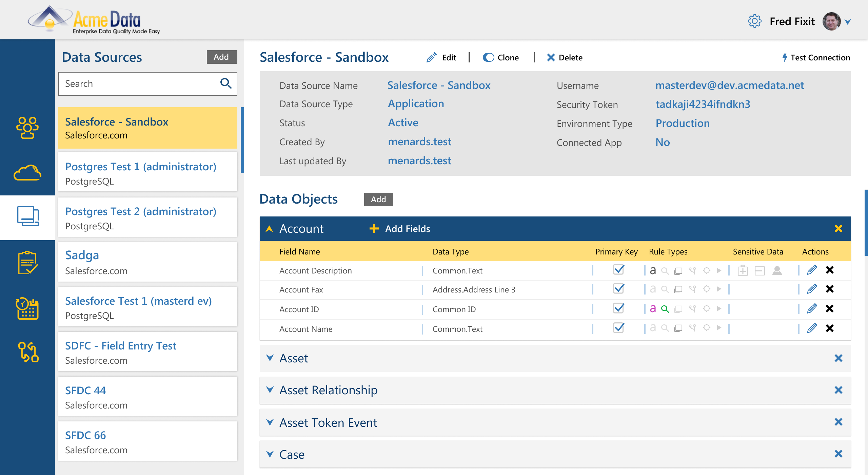The image size is (868, 475).
Task: Click the magnifier icon in search box
Action: (226, 83)
